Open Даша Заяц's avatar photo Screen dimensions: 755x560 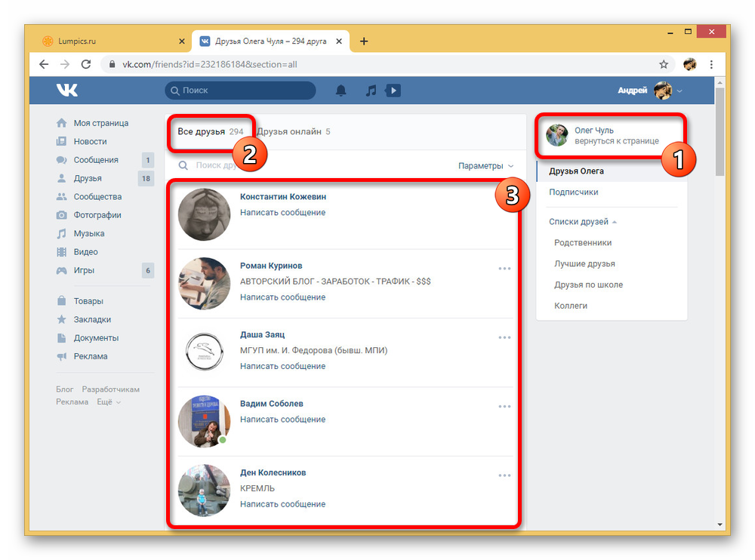coord(204,352)
